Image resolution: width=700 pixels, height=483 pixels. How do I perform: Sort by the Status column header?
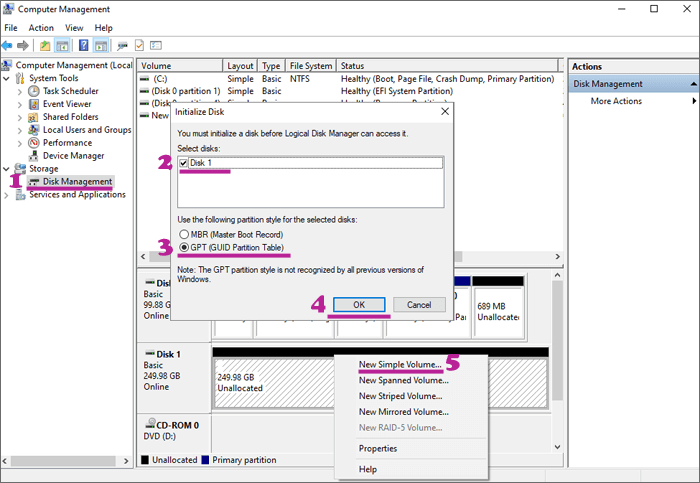(x=447, y=66)
